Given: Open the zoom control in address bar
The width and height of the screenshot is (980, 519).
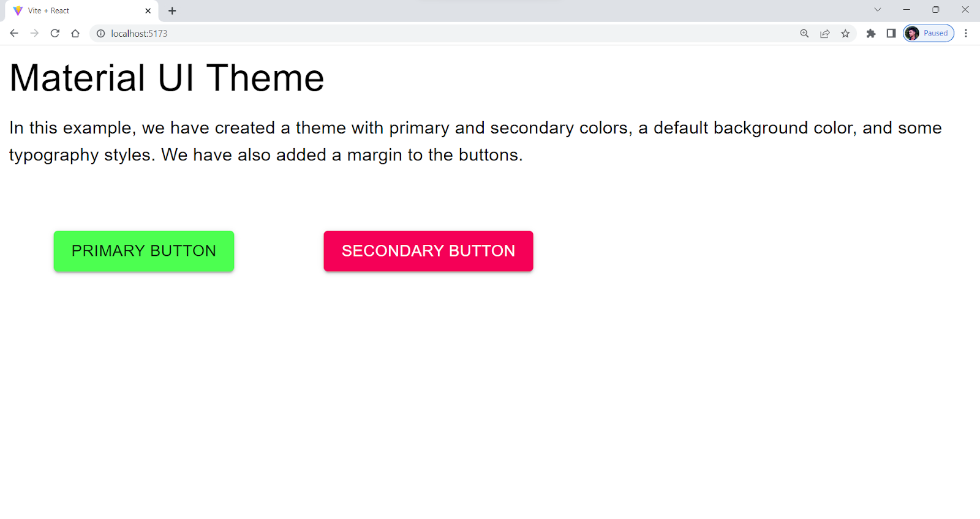Looking at the screenshot, I should pos(804,34).
